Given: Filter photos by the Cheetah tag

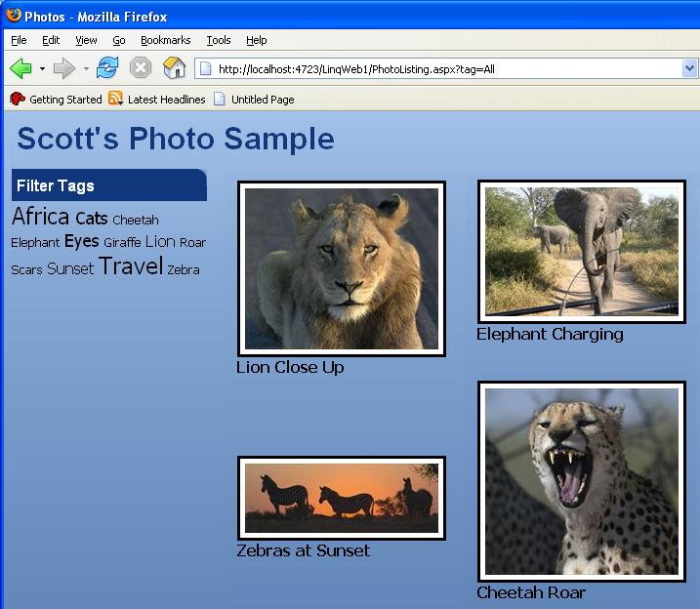Looking at the screenshot, I should point(136,220).
